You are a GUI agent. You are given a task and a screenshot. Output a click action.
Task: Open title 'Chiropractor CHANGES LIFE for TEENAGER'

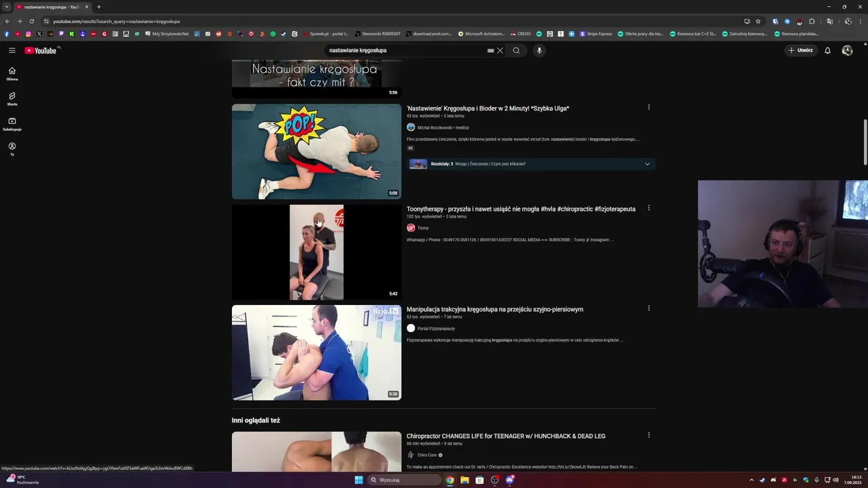click(506, 436)
